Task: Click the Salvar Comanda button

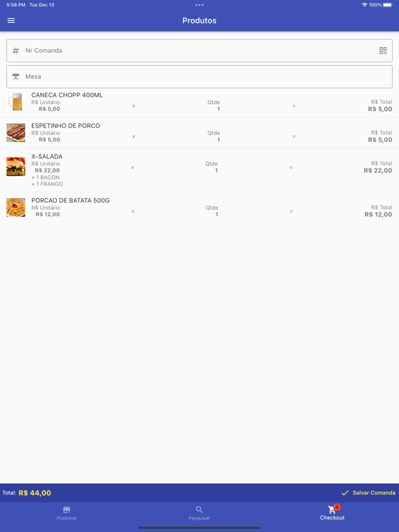Action: pyautogui.click(x=369, y=493)
